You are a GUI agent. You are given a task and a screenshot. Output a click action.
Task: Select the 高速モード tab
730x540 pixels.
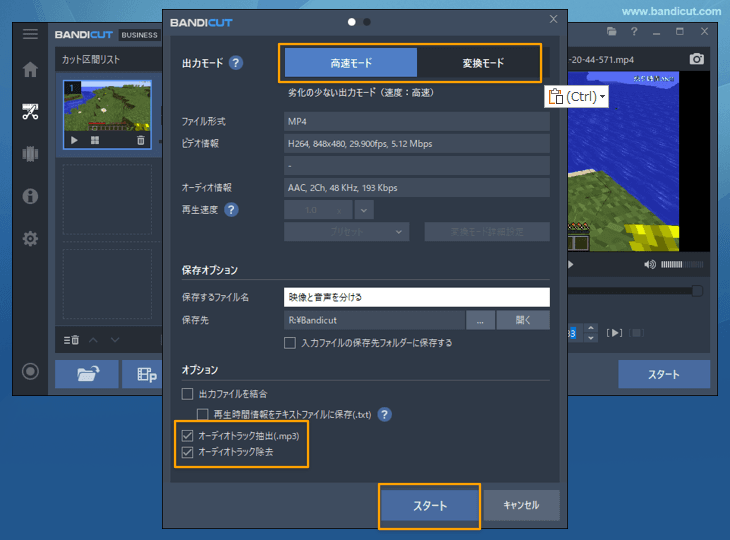351,63
